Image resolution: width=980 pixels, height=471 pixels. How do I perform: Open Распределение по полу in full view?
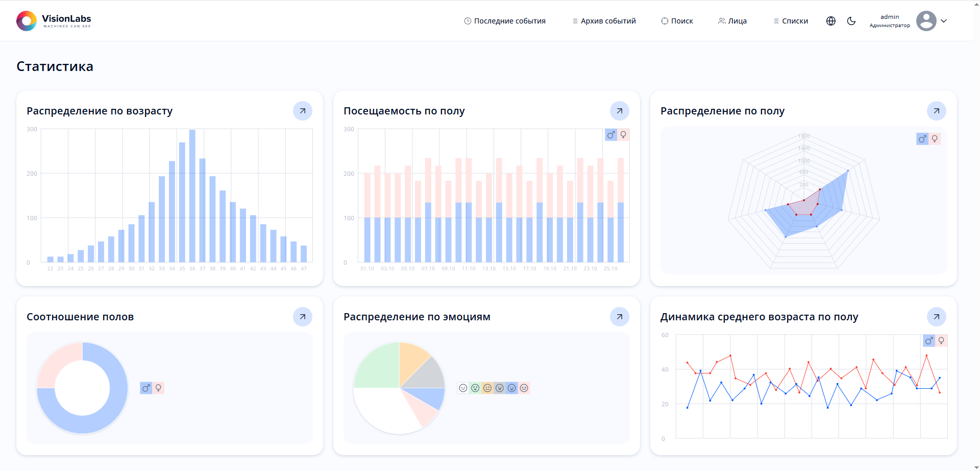[x=937, y=111]
